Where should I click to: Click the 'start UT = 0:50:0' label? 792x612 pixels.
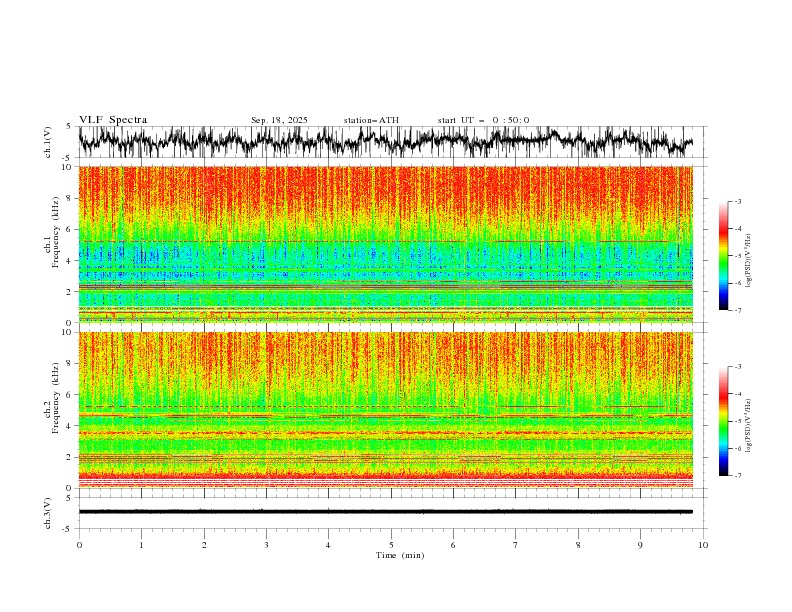(483, 120)
